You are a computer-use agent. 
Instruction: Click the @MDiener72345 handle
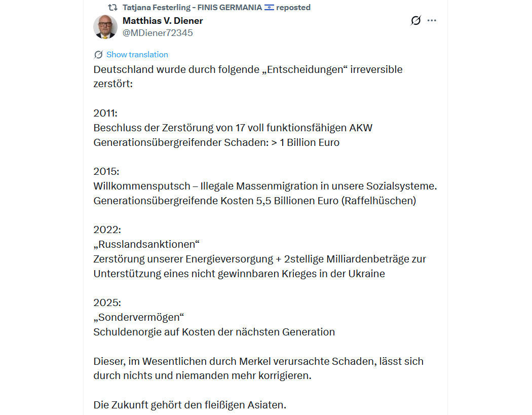pos(158,33)
